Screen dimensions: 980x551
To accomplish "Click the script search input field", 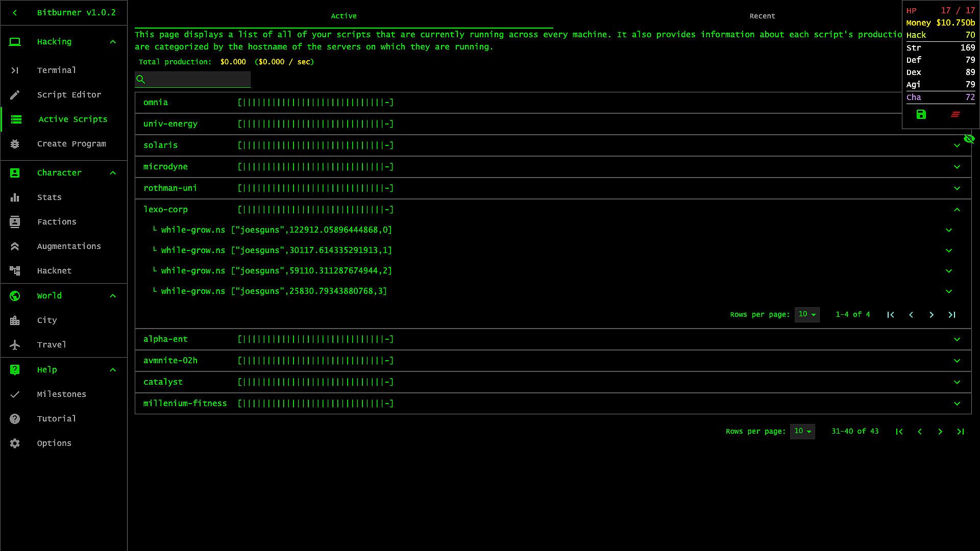I will pyautogui.click(x=198, y=80).
